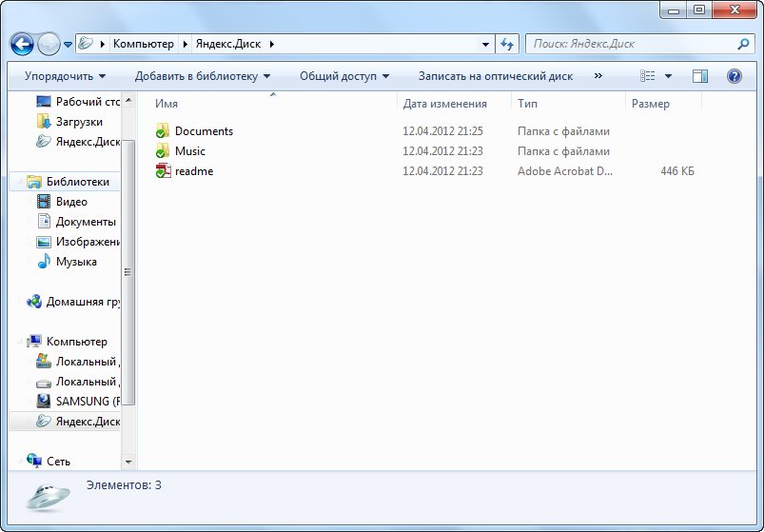Click the readme file name
This screenshot has height=532, width=764.
194,171
